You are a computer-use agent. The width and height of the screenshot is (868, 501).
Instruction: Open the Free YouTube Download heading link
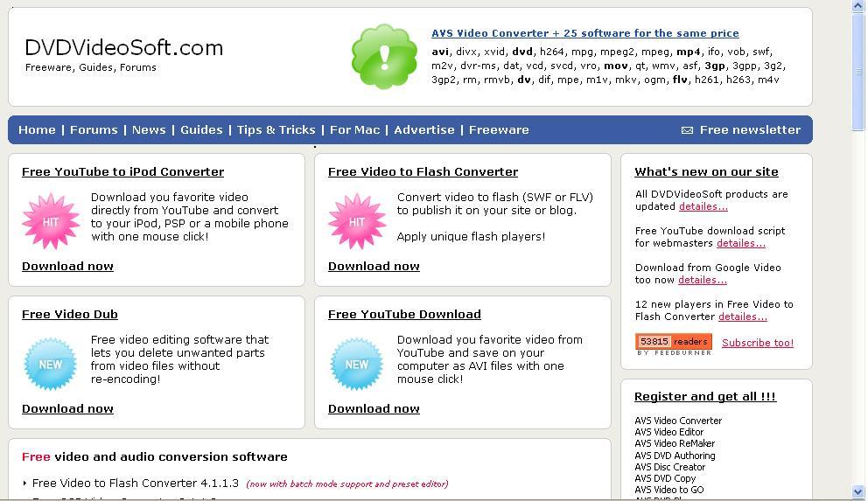coord(404,315)
